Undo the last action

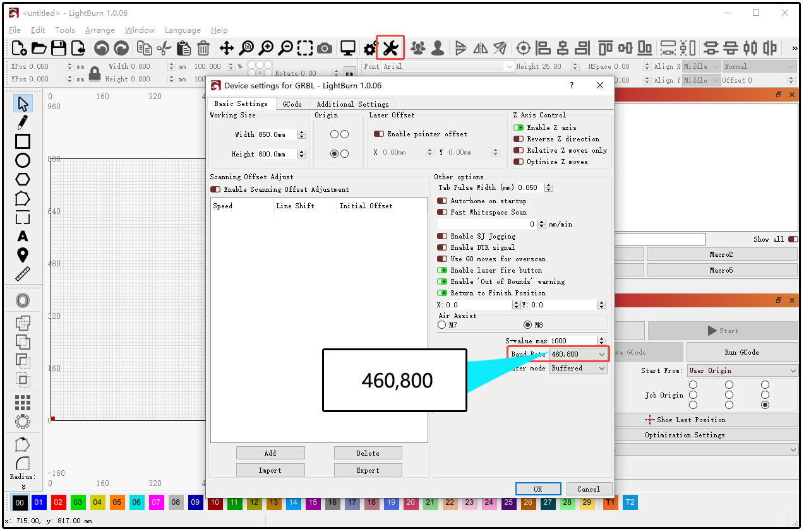[101, 48]
